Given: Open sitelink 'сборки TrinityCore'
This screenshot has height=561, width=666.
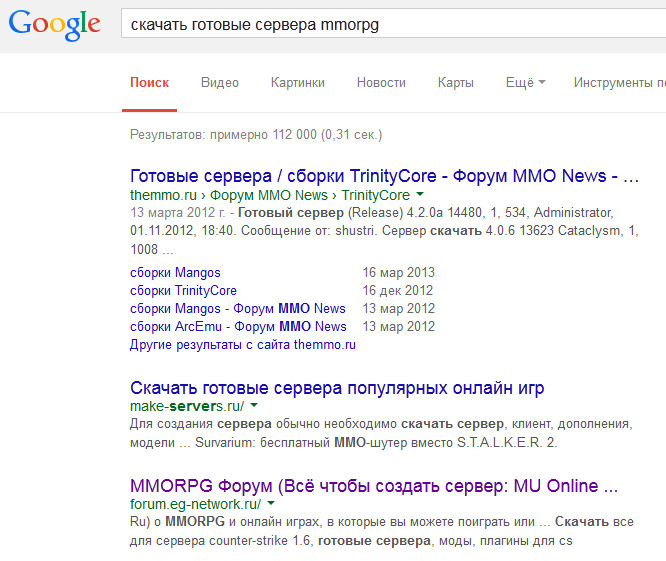Looking at the screenshot, I should (x=183, y=290).
